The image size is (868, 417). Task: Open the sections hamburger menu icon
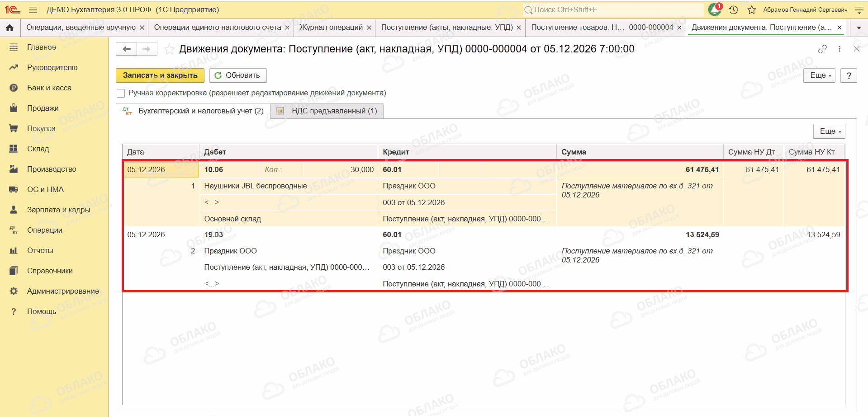[x=33, y=9]
